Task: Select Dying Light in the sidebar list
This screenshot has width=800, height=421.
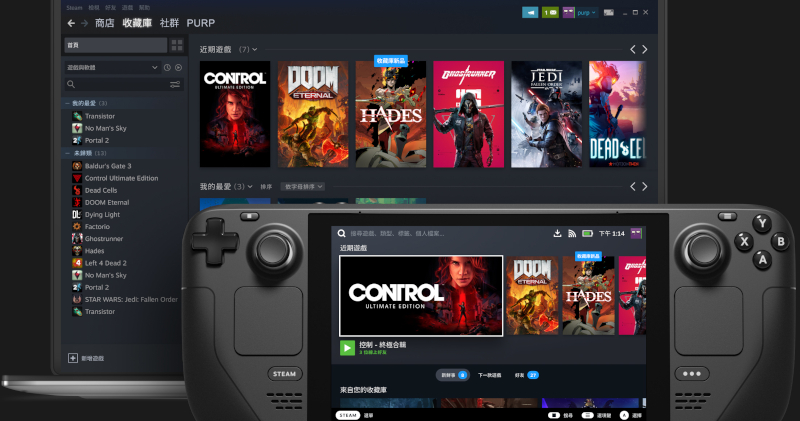Action: (103, 215)
